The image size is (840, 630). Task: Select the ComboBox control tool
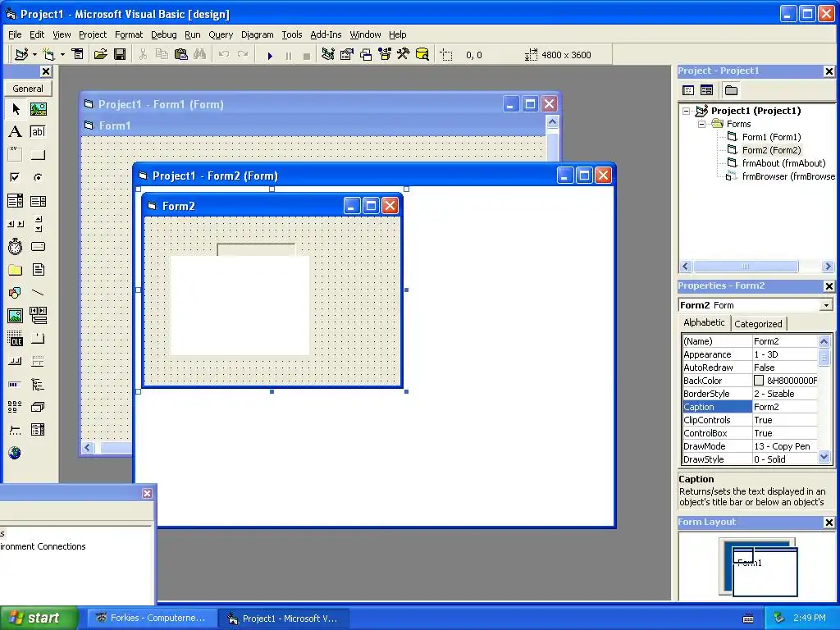coord(16,201)
